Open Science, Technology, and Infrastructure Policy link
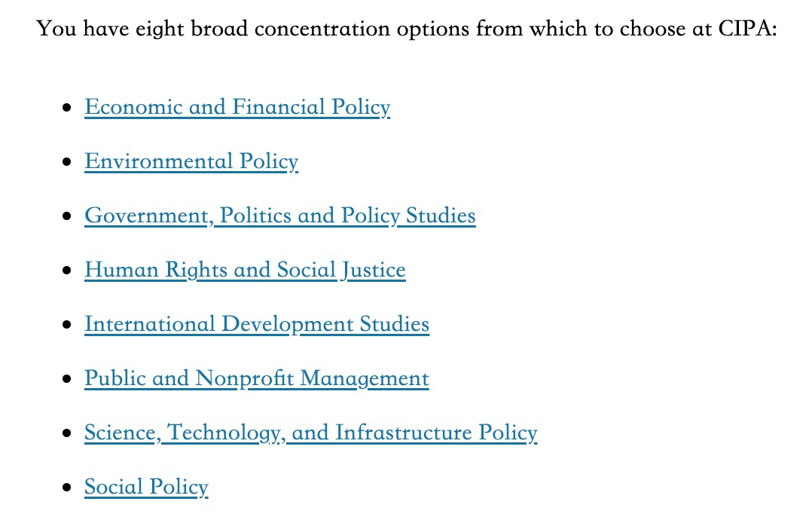This screenshot has width=812, height=523. pyautogui.click(x=310, y=433)
